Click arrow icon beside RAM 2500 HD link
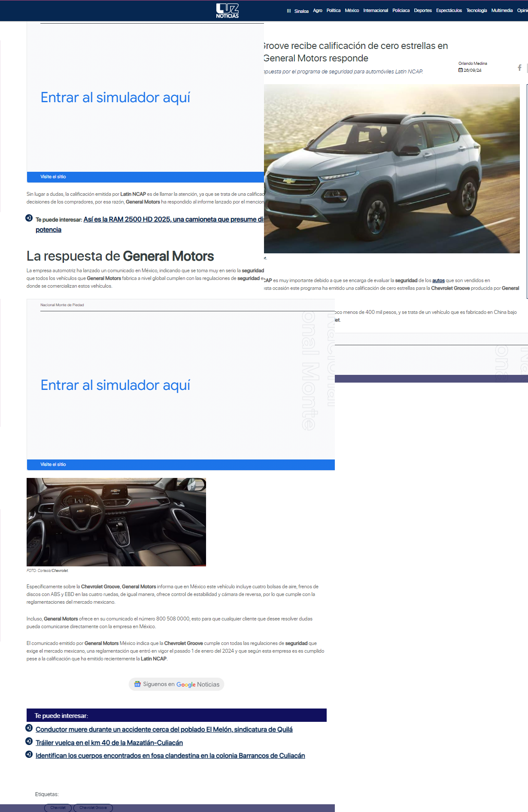This screenshot has width=528, height=812. pyautogui.click(x=29, y=218)
